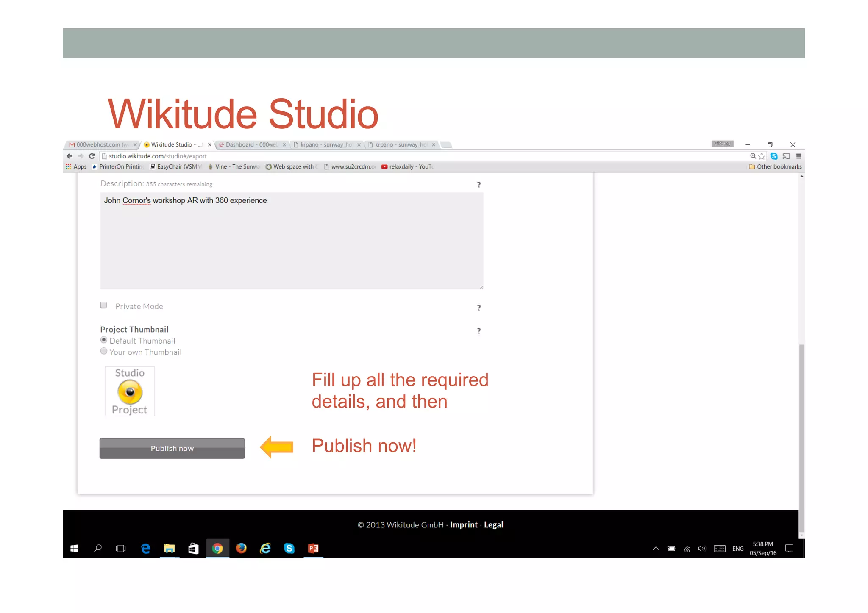
Task: Click the scrollbar up arrow
Action: coord(801,176)
